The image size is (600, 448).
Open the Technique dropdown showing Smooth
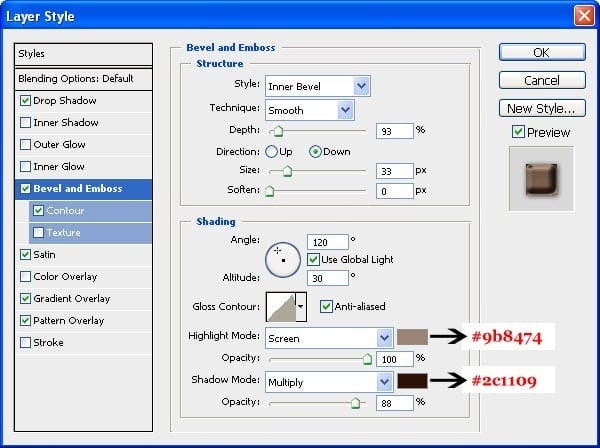310,110
